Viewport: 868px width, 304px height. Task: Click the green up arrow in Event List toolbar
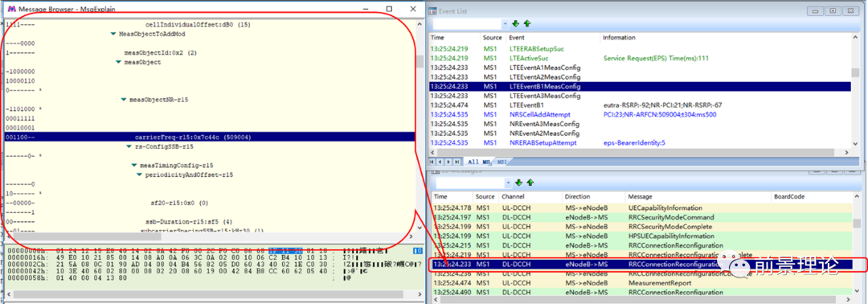point(527,24)
